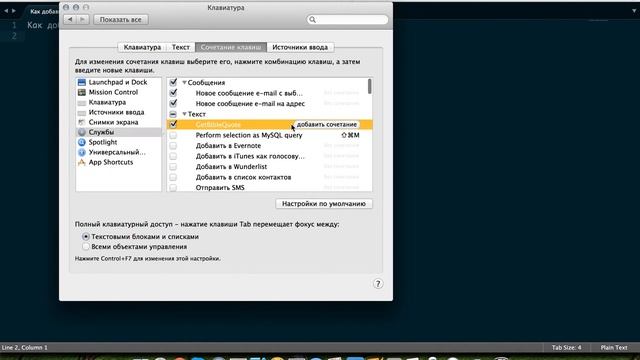Click the ⇧⌘M shortcut value
Screen dimensions: 640x360
(350, 135)
